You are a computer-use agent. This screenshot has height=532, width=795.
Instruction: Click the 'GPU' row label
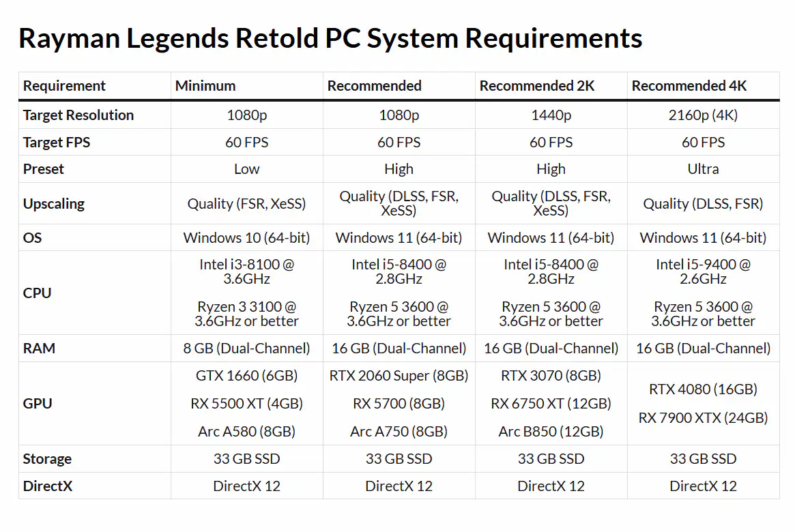click(x=38, y=404)
